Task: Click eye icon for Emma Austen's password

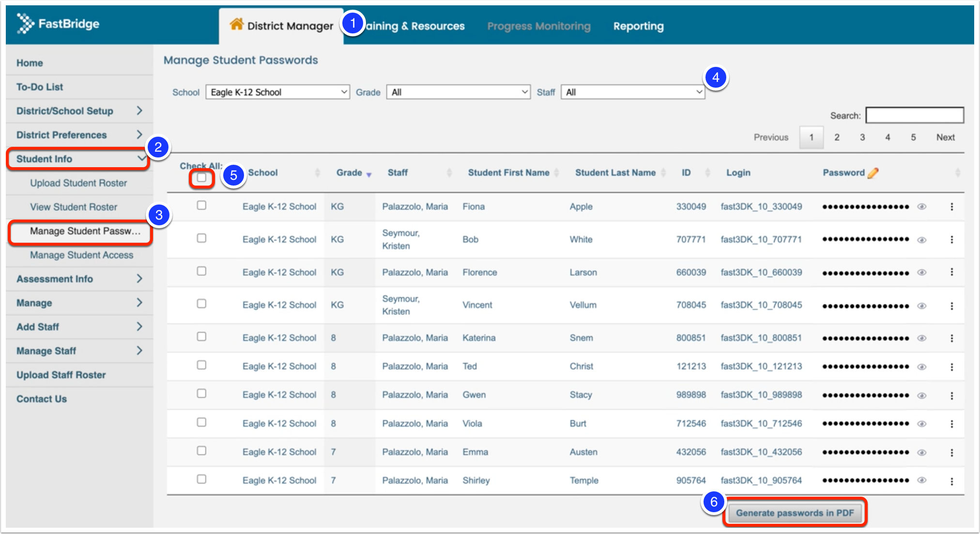Action: click(922, 453)
